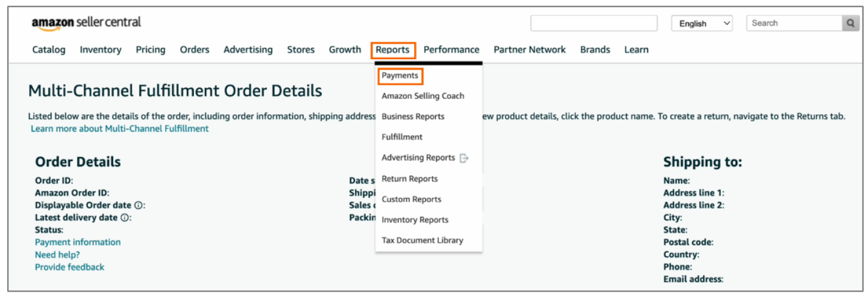Open the Performance menu
Screen dimensions: 868x297
(451, 49)
